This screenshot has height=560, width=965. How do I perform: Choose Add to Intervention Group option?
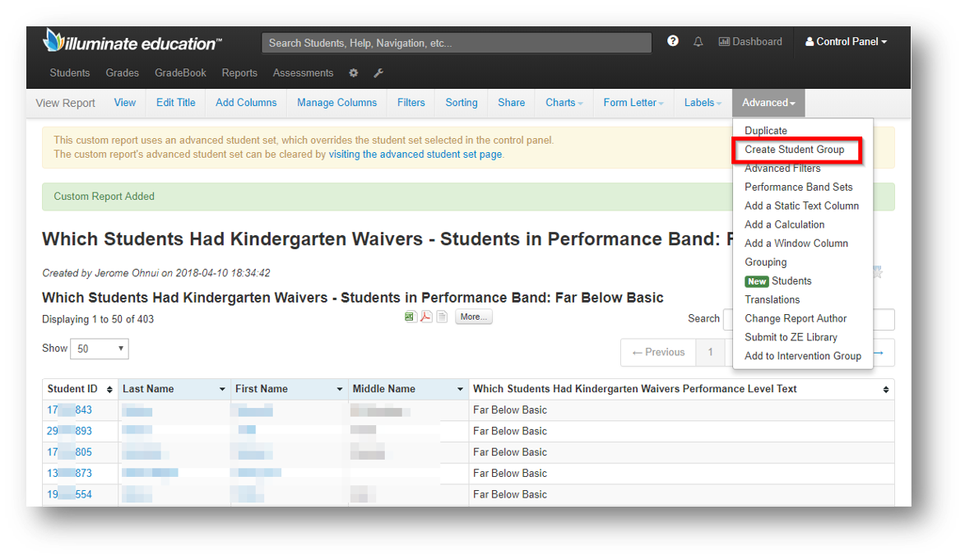(x=802, y=356)
